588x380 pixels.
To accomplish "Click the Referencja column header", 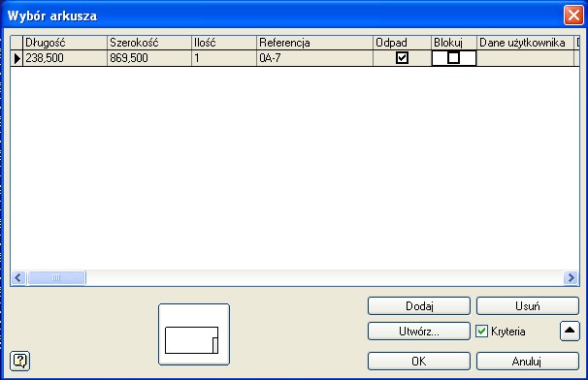I will pyautogui.click(x=314, y=43).
